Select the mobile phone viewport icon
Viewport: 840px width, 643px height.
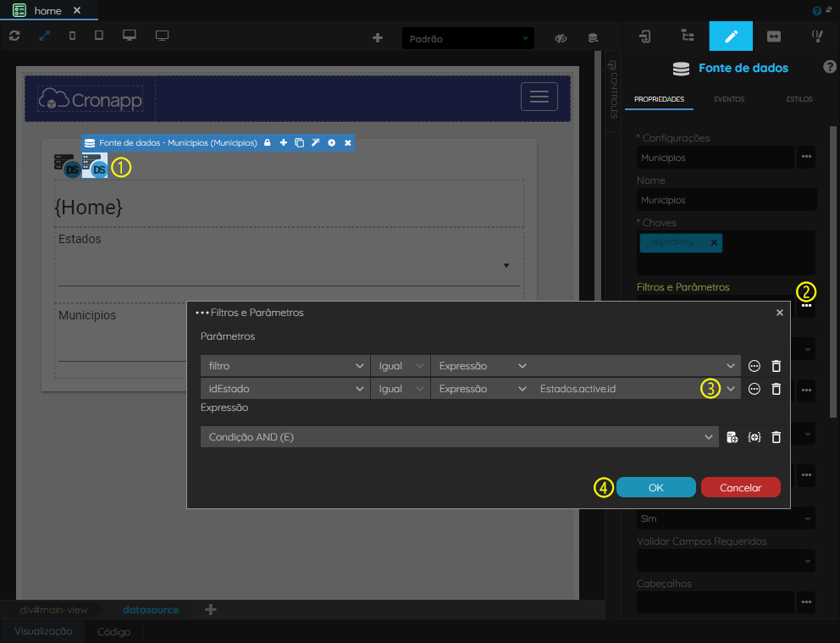72,36
